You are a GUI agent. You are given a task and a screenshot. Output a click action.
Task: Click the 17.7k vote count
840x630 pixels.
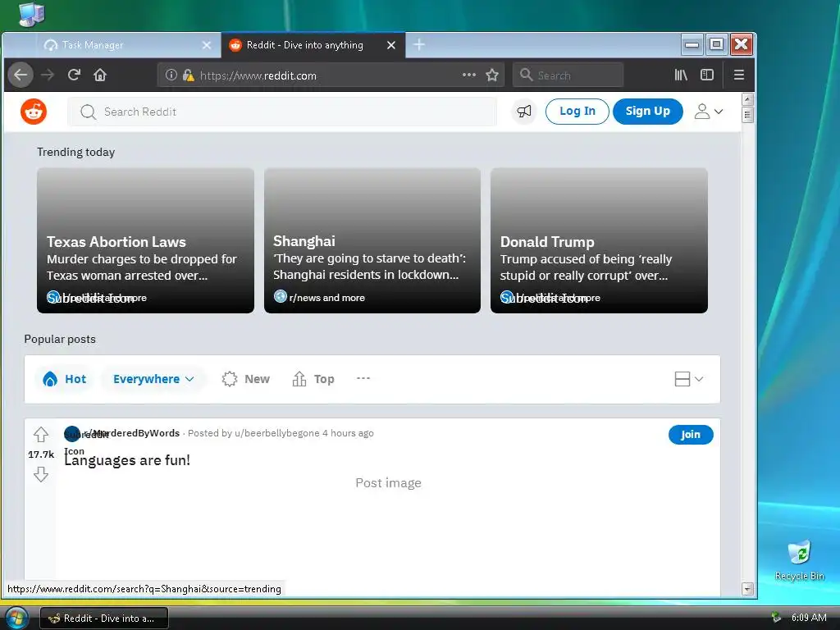pos(41,454)
